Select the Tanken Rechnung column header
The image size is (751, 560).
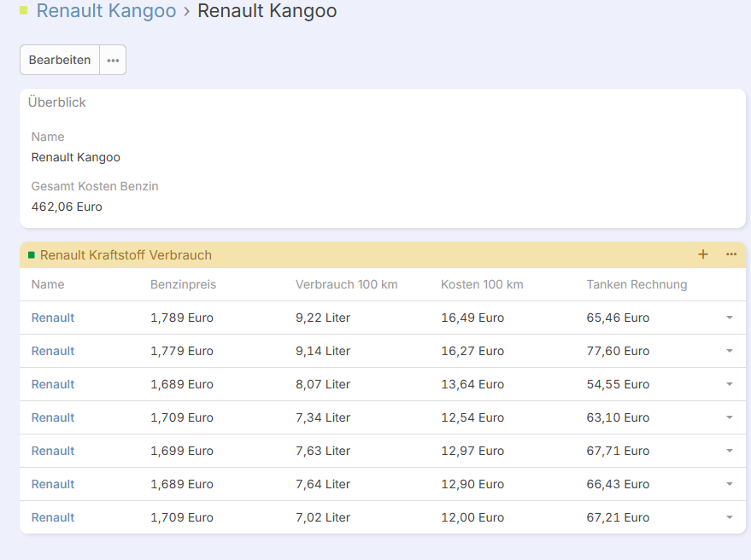(x=637, y=284)
